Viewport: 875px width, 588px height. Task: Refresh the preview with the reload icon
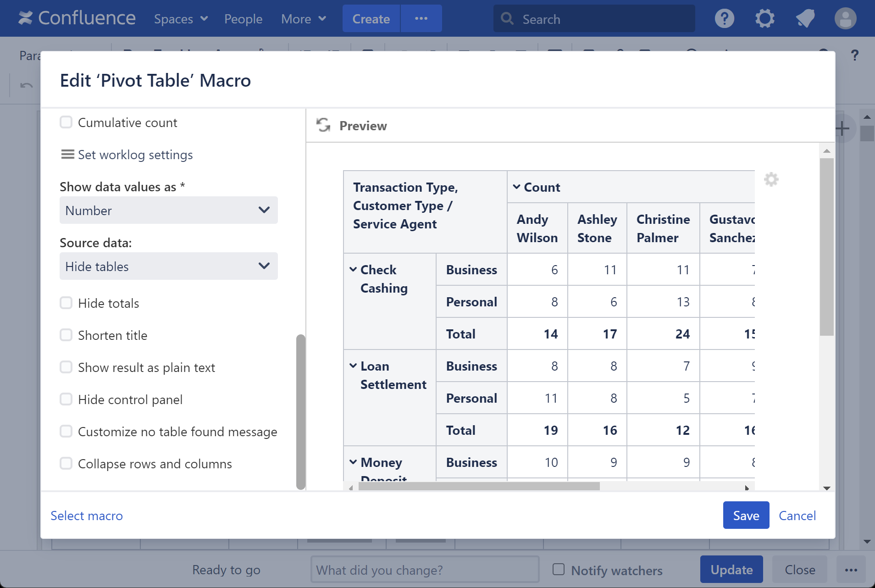pos(323,125)
